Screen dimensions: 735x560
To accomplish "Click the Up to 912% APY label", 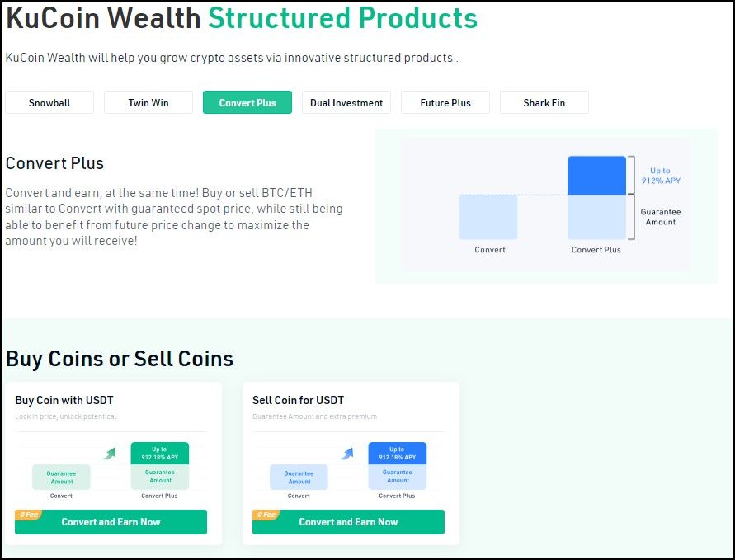I will [x=661, y=176].
